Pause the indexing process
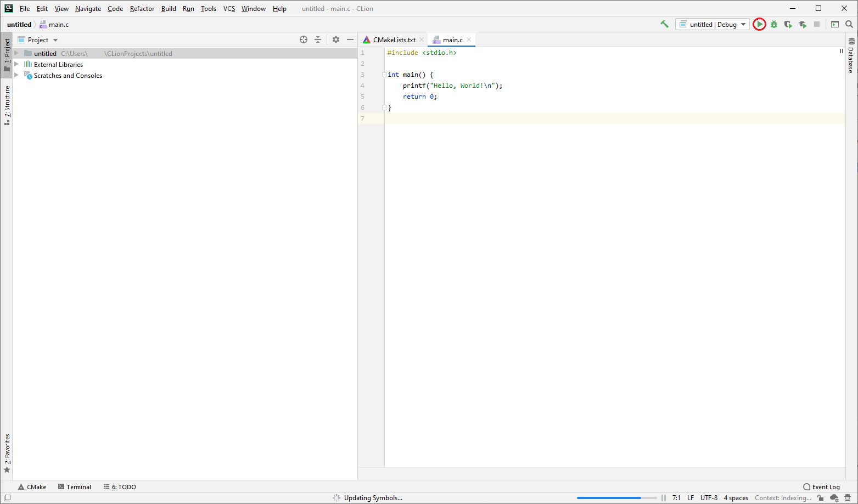 click(664, 498)
